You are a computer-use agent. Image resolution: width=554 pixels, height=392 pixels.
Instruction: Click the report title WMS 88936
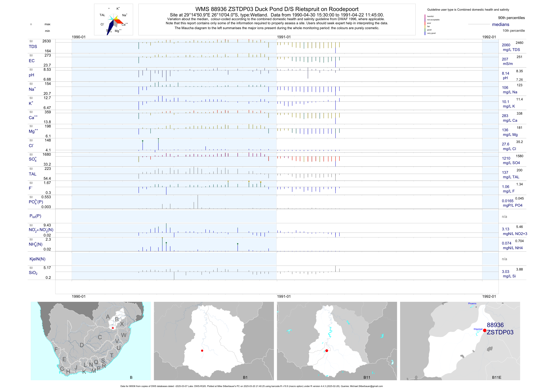click(x=277, y=9)
